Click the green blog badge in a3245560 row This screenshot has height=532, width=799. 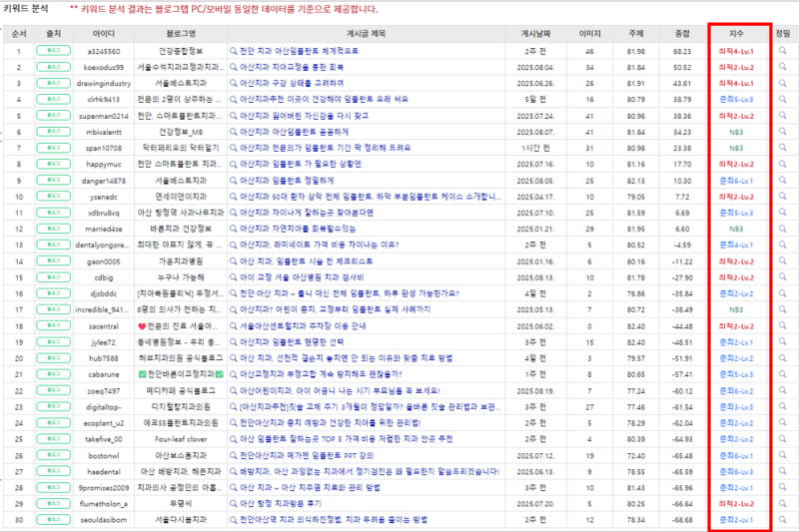[x=54, y=51]
